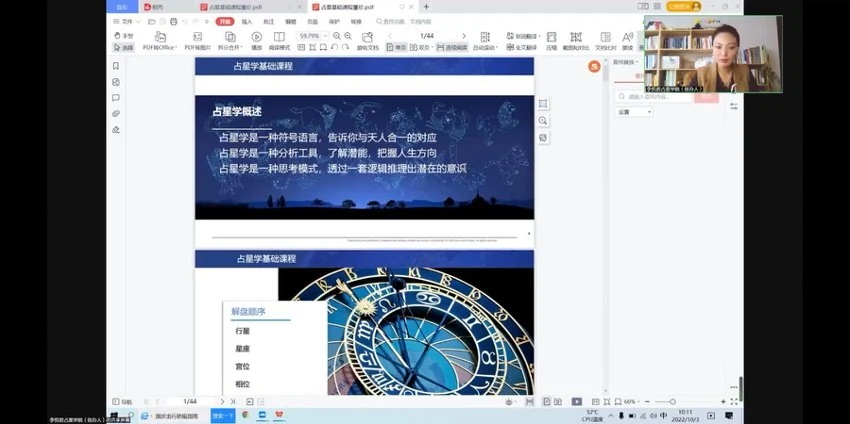Select the 保护 ribbon tab

334,22
